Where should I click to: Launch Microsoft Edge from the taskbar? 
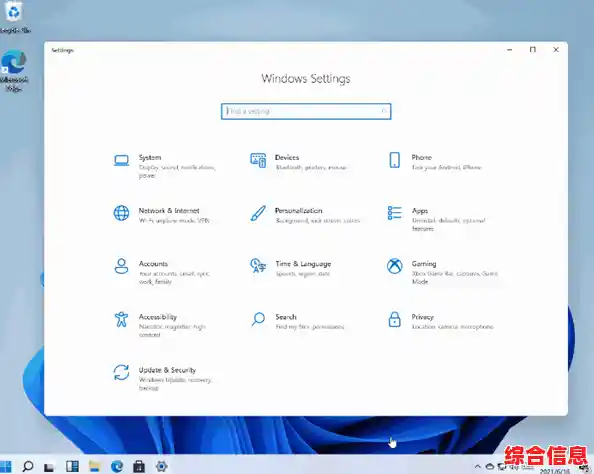tap(117, 466)
